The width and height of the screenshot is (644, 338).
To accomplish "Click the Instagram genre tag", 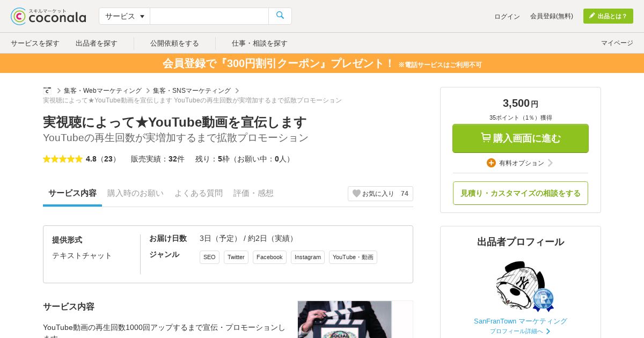I will tap(308, 257).
